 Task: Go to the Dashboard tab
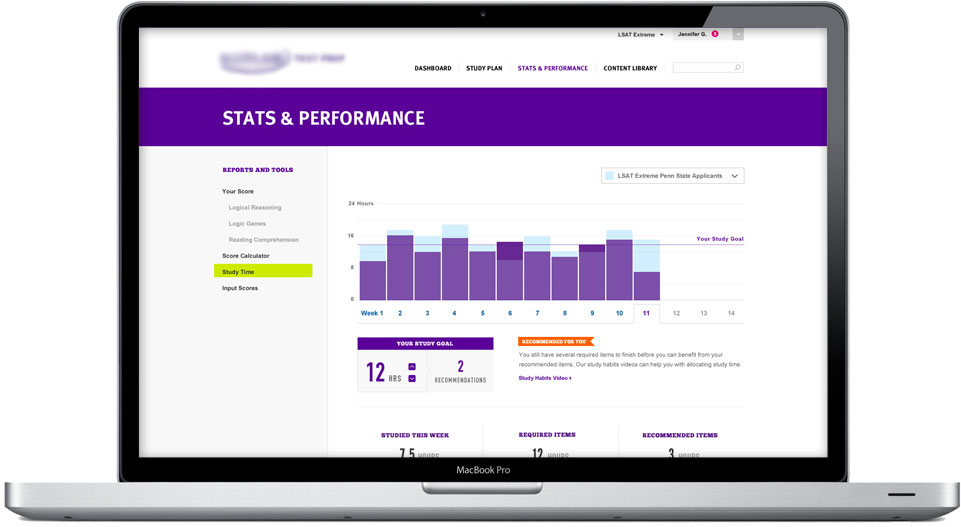[433, 68]
